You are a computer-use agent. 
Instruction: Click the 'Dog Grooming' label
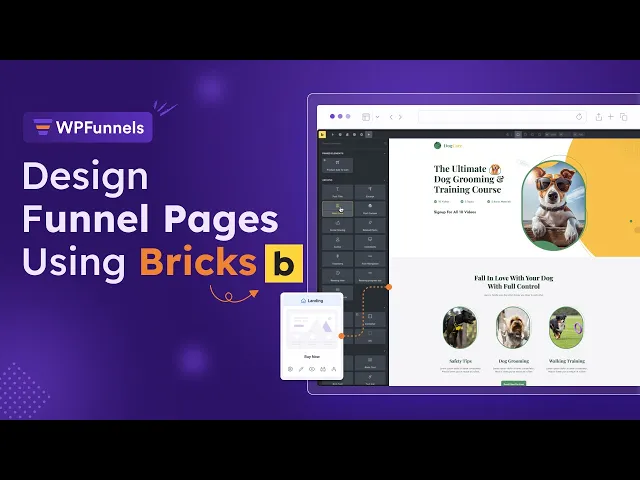513,361
